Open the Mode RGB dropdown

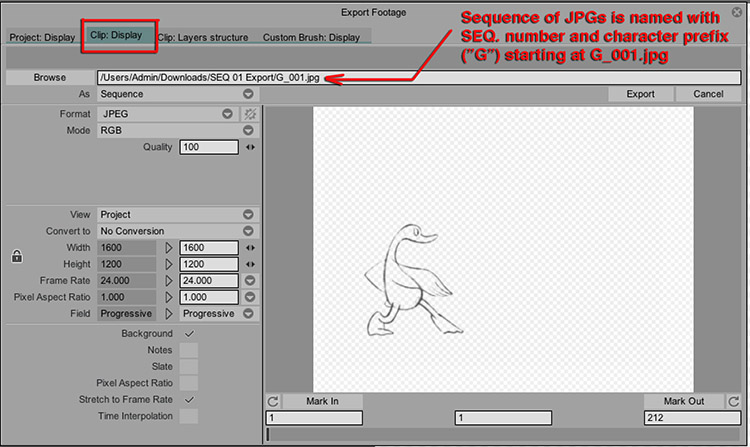(x=178, y=131)
